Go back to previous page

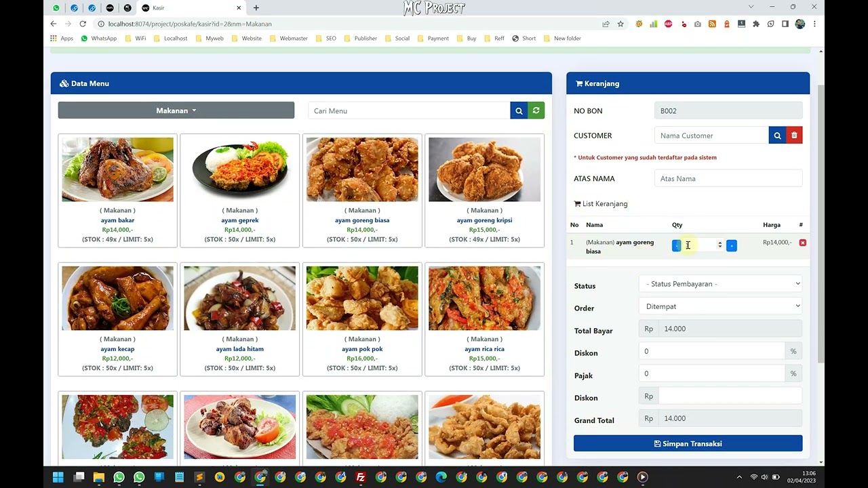point(54,24)
